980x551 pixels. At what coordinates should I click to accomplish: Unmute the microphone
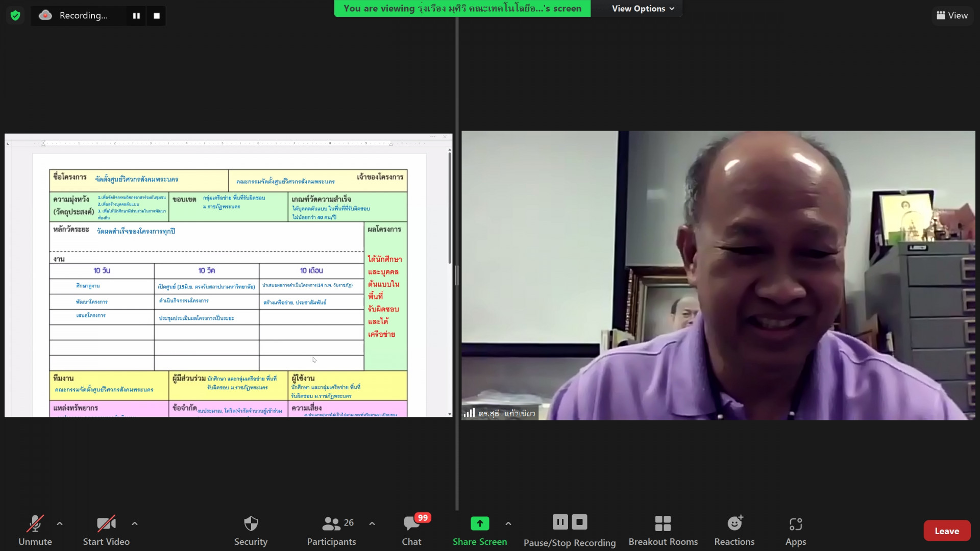tap(35, 531)
